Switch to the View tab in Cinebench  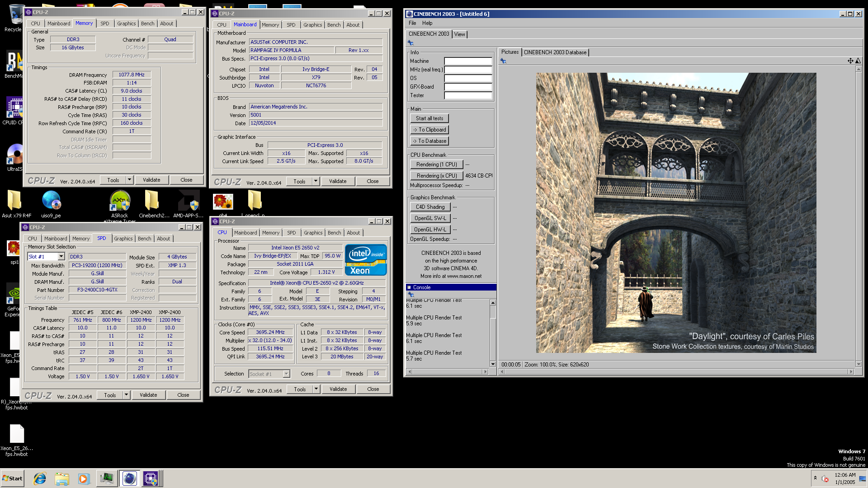pyautogui.click(x=459, y=34)
